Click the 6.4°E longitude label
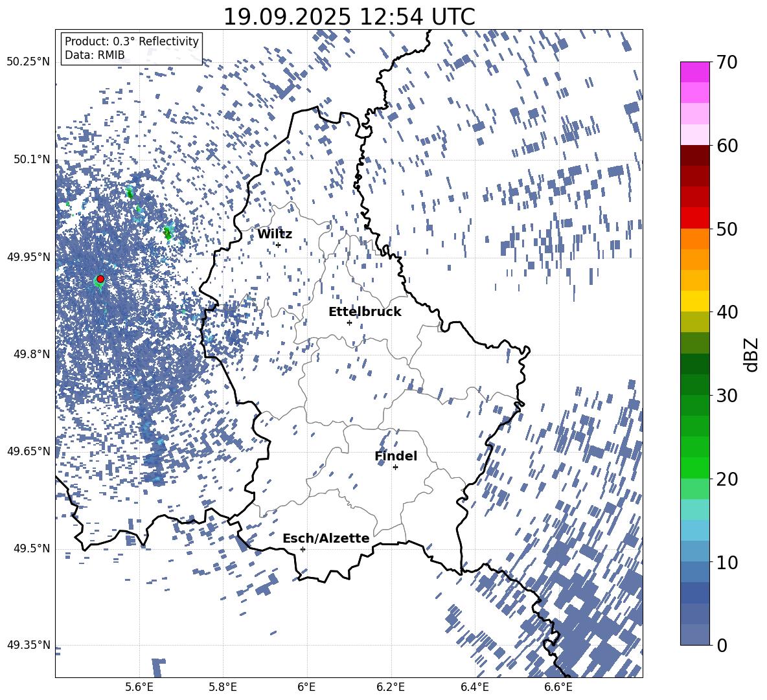Screen dimensions: 767x700 [x=474, y=687]
